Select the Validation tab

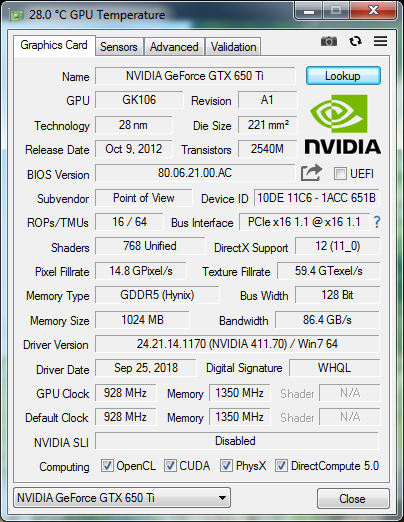(233, 47)
